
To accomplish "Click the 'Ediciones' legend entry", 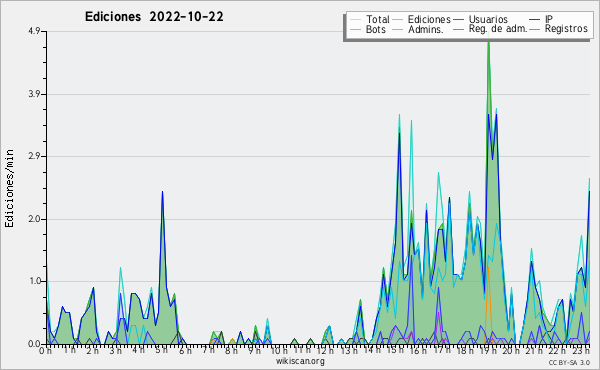I will pyautogui.click(x=429, y=19).
